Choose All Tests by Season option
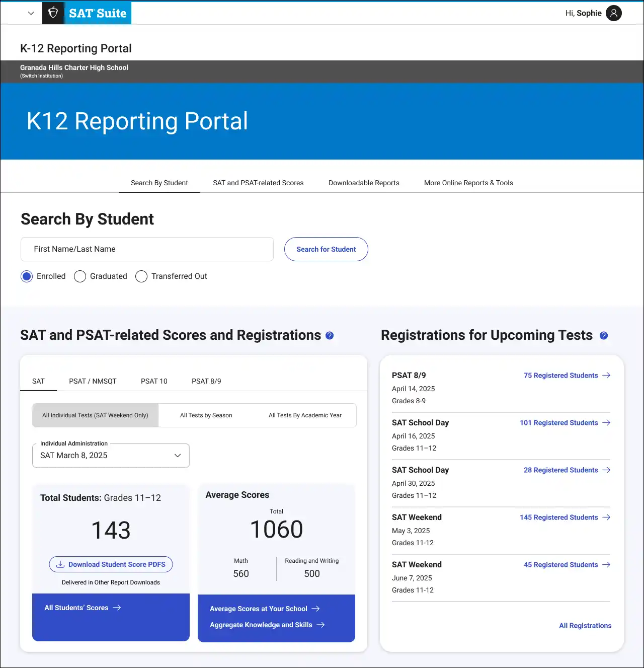This screenshot has height=668, width=644. tap(206, 415)
